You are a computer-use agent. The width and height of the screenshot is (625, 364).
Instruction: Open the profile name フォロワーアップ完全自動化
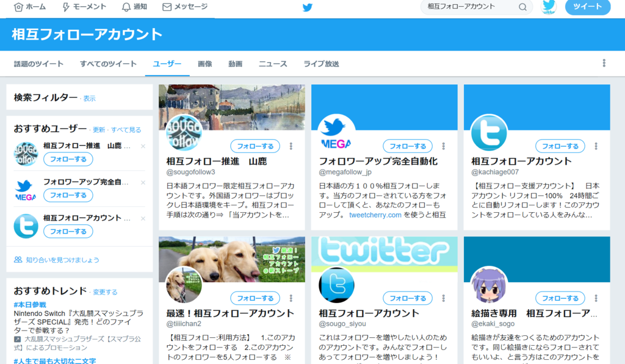click(378, 162)
